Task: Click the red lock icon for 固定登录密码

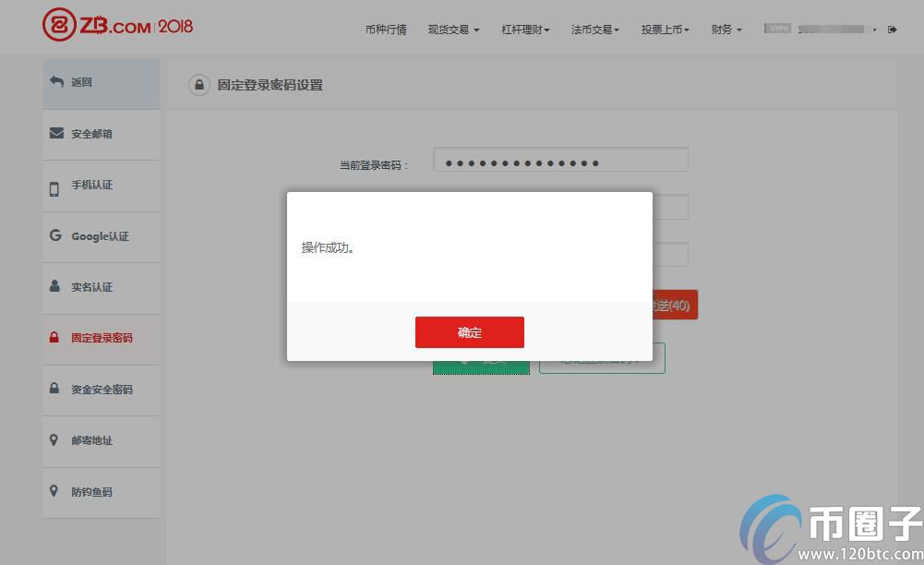Action: pyautogui.click(x=54, y=338)
